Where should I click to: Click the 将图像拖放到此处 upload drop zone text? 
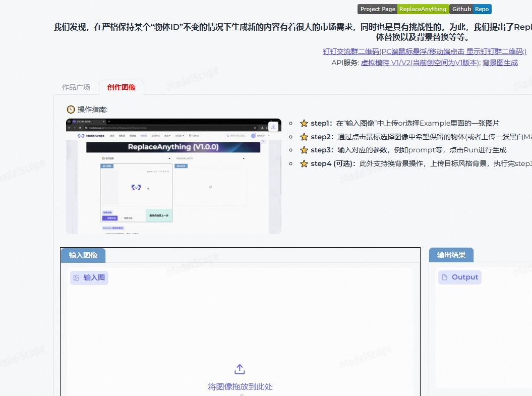tap(240, 387)
